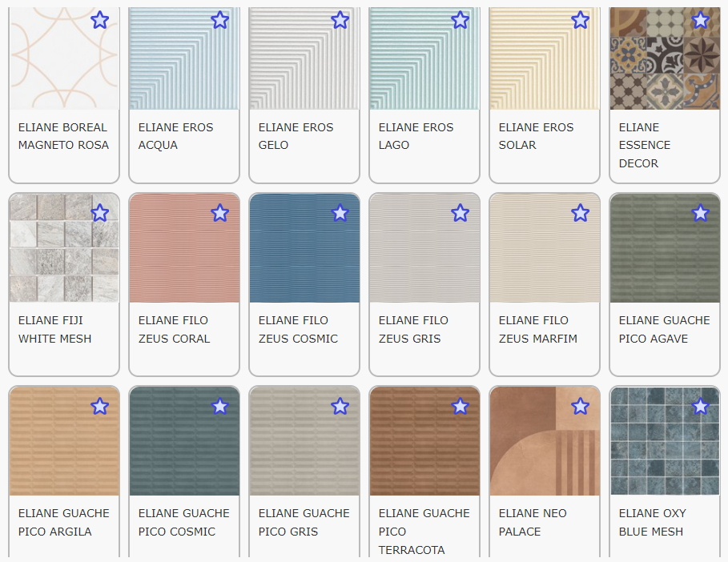
Task: Click the star on Eliane Oxy Blue Mesh
Action: click(700, 407)
